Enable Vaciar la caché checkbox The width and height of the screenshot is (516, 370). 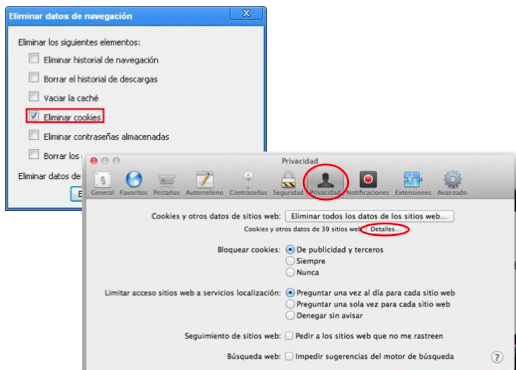pos(34,96)
